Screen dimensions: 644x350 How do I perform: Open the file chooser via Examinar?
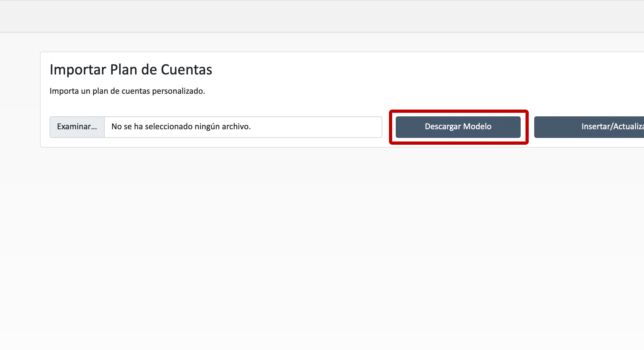click(77, 127)
